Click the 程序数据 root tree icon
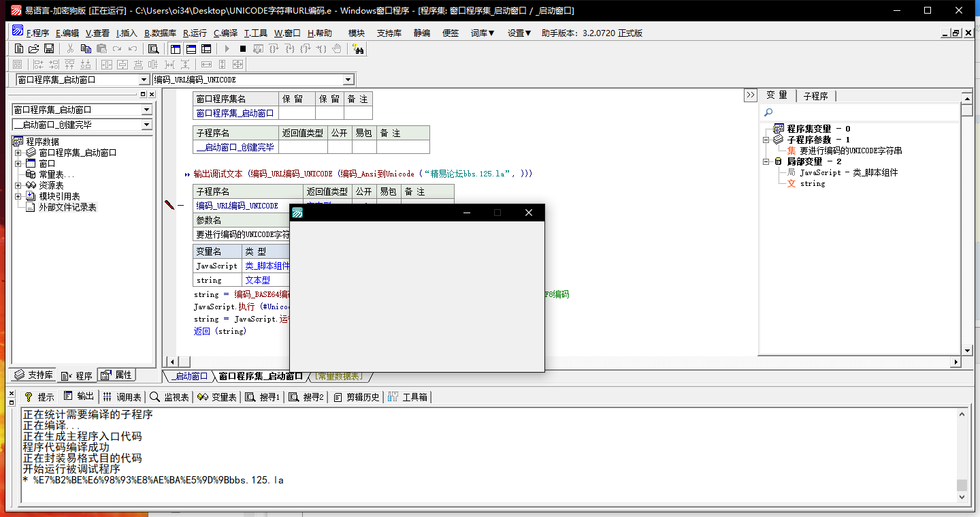Image resolution: width=980 pixels, height=517 pixels. click(x=19, y=142)
